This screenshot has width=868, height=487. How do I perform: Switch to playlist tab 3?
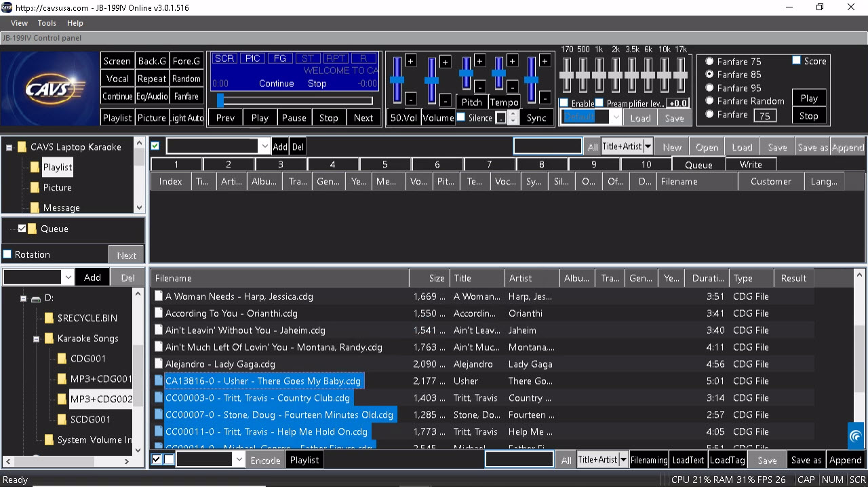pos(281,164)
